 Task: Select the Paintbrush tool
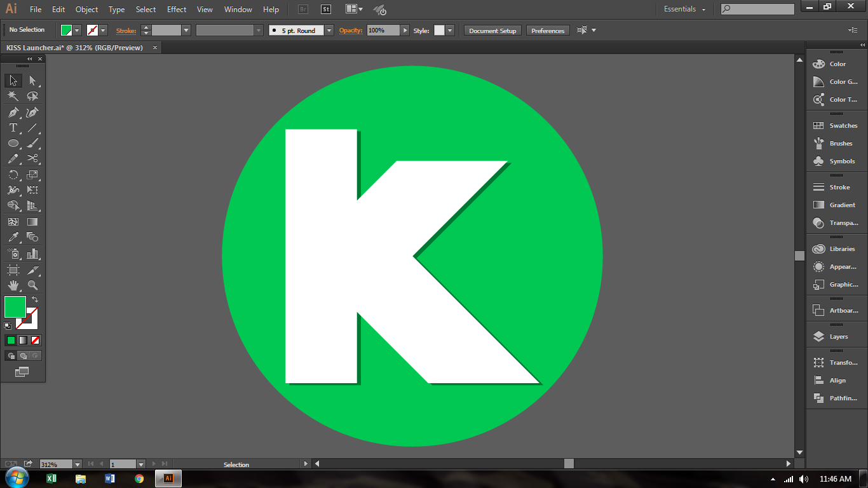point(32,143)
